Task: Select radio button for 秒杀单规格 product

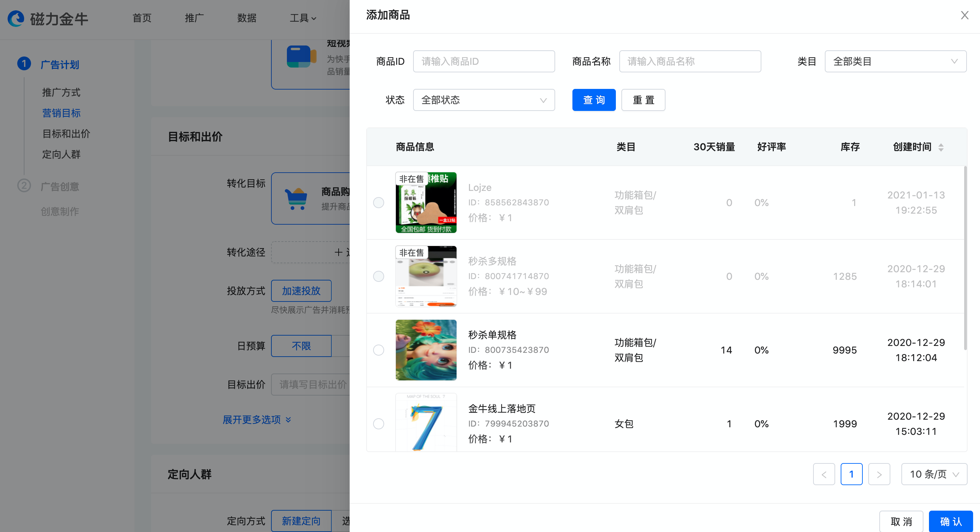Action: [x=379, y=350]
